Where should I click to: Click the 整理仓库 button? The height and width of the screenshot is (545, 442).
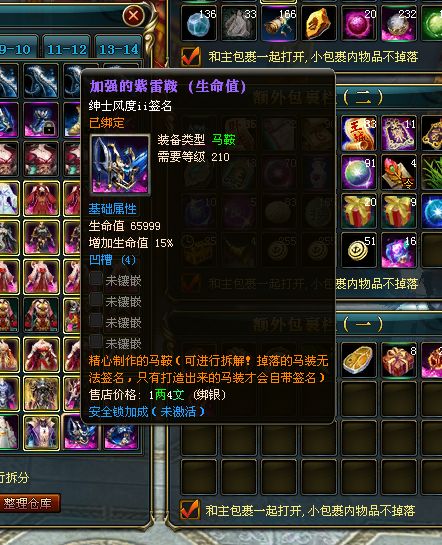click(x=29, y=503)
